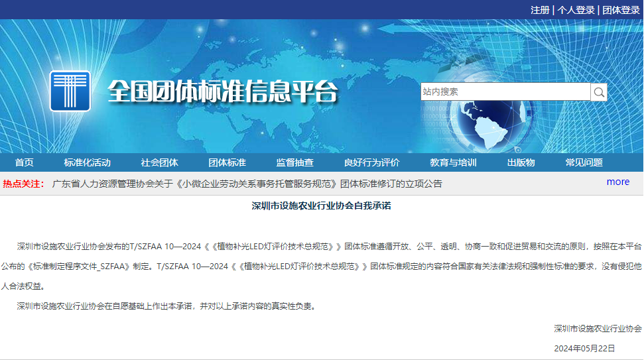Click the more link beside hot news

click(617, 182)
